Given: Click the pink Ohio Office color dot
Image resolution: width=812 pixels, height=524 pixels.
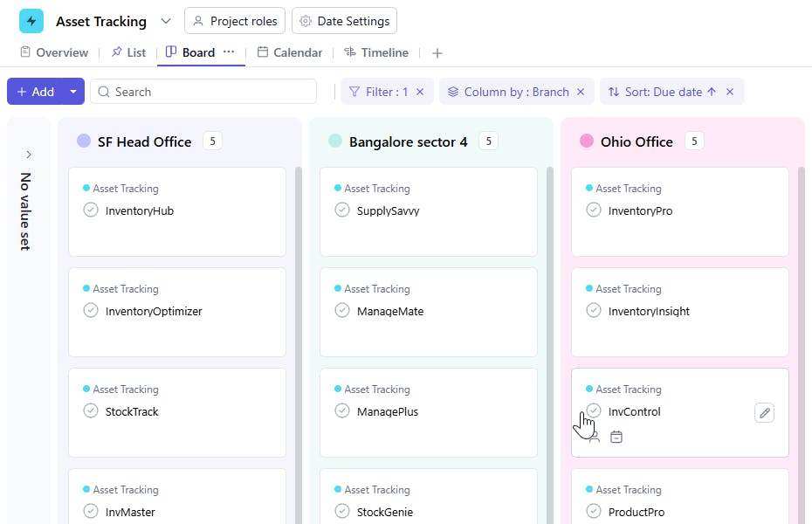Looking at the screenshot, I should pos(587,141).
